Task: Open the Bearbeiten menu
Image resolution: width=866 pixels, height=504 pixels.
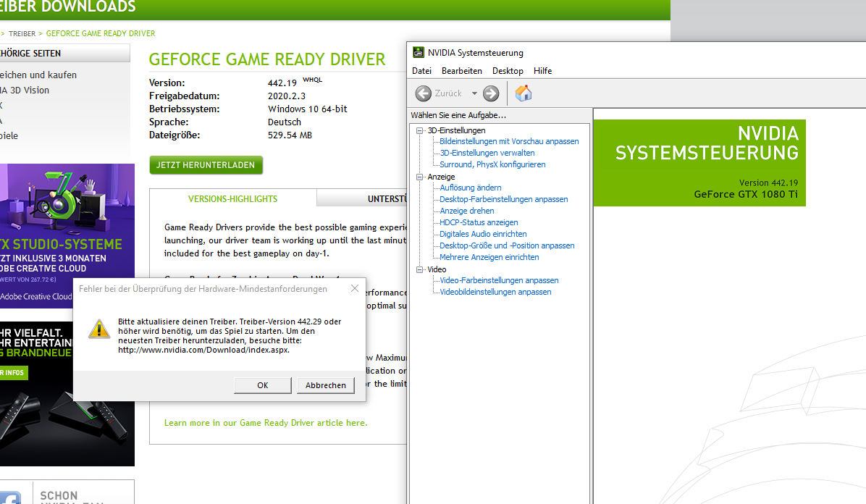Action: point(462,71)
